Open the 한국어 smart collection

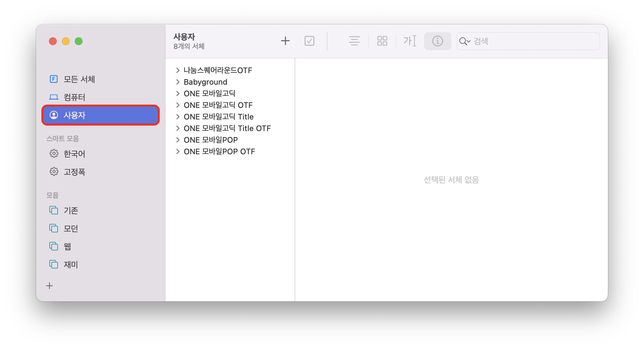point(74,154)
